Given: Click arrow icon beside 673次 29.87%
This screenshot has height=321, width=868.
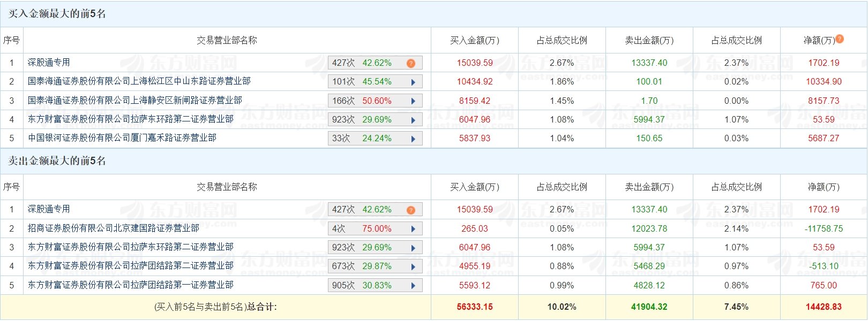Looking at the screenshot, I should (413, 266).
